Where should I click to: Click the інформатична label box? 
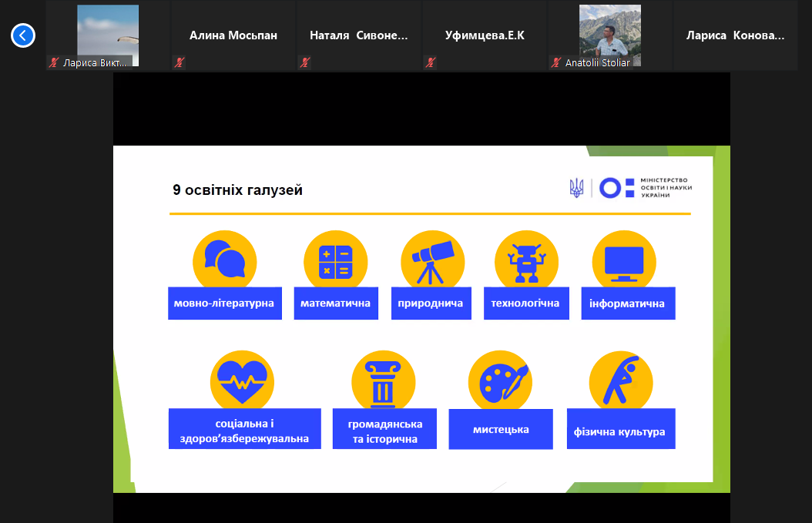628,303
